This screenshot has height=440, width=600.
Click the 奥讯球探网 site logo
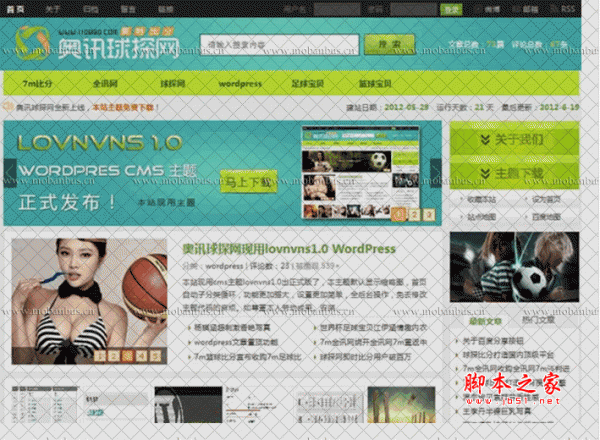98,43
